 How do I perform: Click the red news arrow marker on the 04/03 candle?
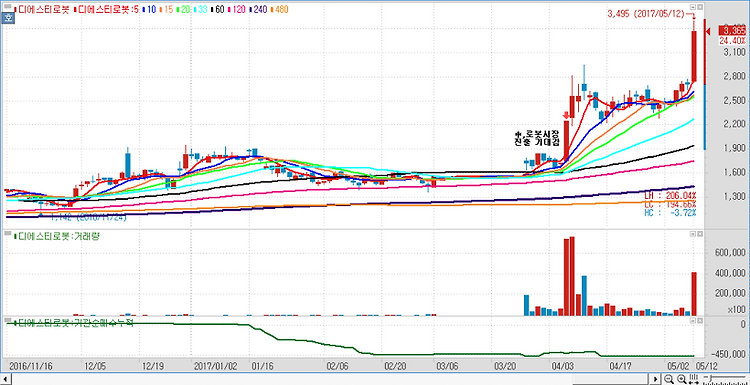566,115
